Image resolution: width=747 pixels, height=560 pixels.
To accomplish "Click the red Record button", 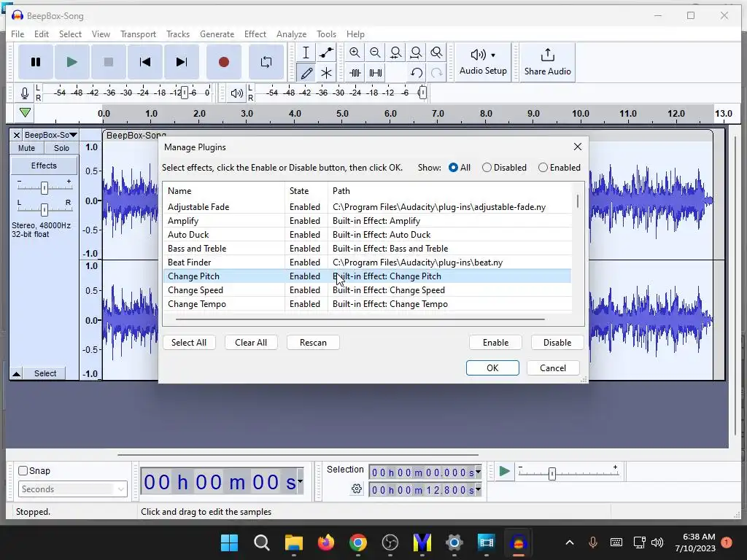I will pyautogui.click(x=223, y=62).
